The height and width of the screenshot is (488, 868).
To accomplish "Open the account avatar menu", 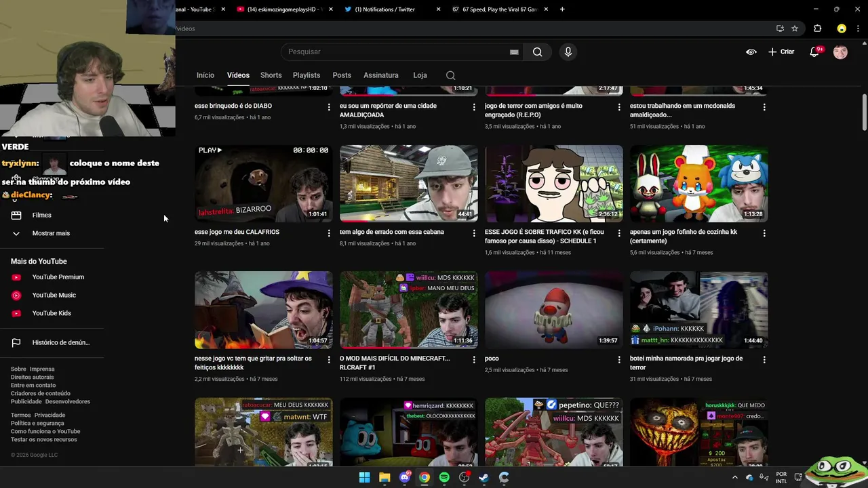I will 840,52.
